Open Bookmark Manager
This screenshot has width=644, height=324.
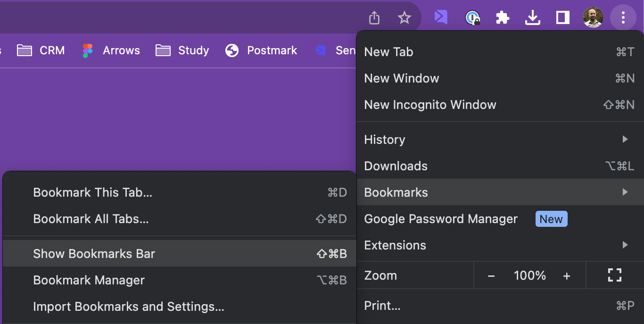[x=180, y=280]
